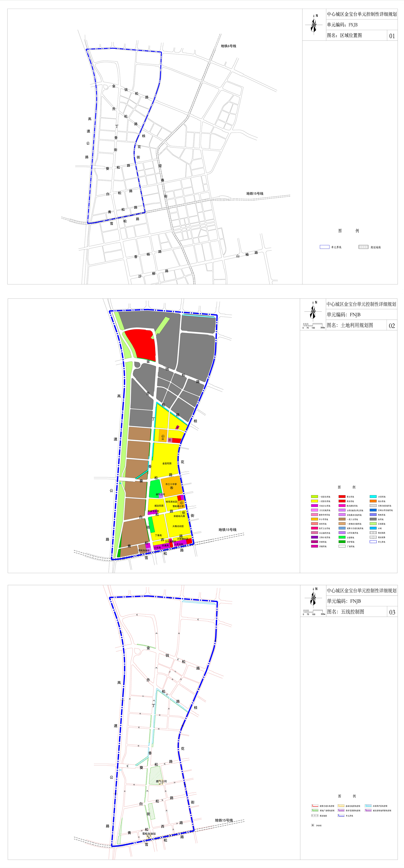Click the 加油站 gas station legend icon
404x868 pixels.
point(313,825)
